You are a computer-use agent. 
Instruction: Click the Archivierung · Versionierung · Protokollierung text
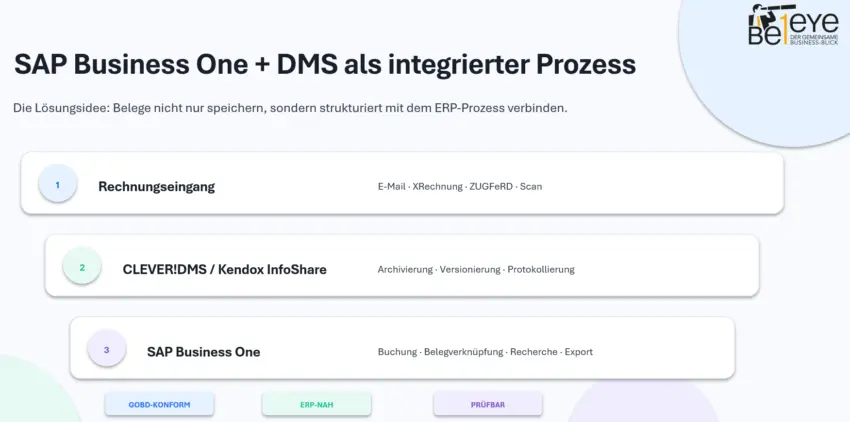tap(476, 269)
